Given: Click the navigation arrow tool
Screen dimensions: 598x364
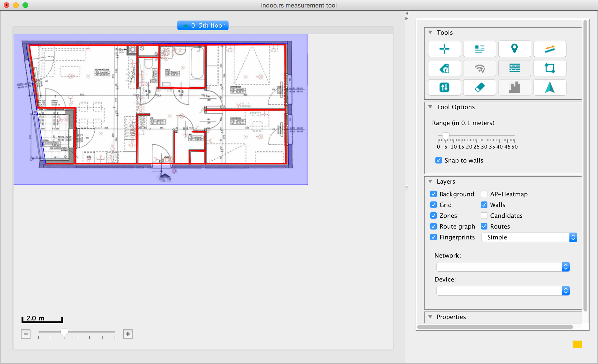Looking at the screenshot, I should click(550, 87).
